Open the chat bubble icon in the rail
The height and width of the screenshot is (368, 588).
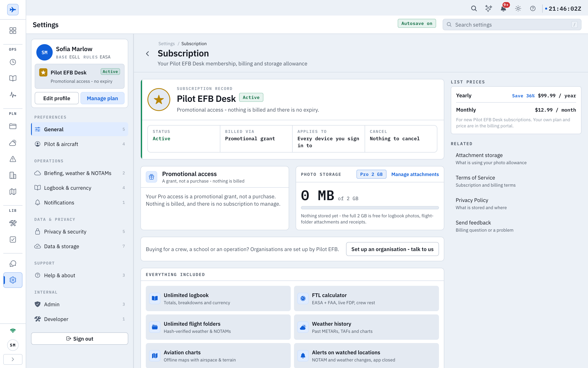tap(13, 264)
